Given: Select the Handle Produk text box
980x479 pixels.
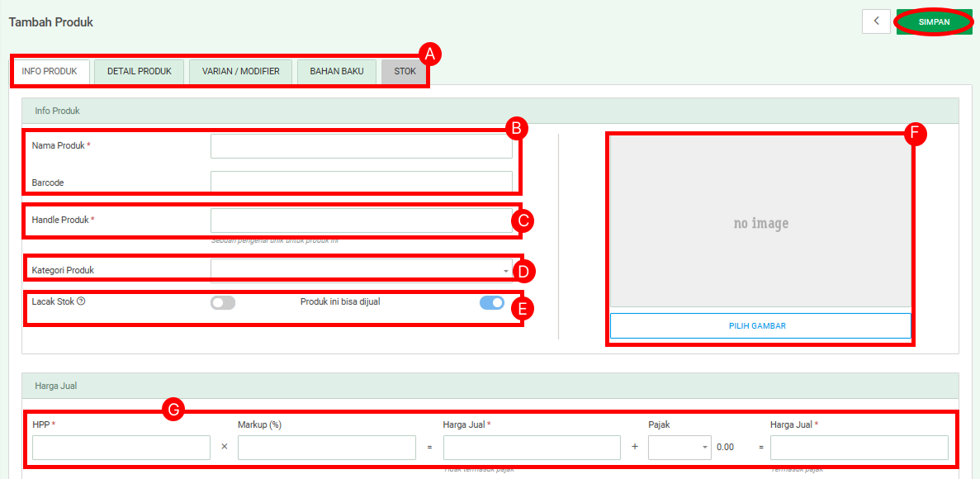Looking at the screenshot, I should [361, 221].
